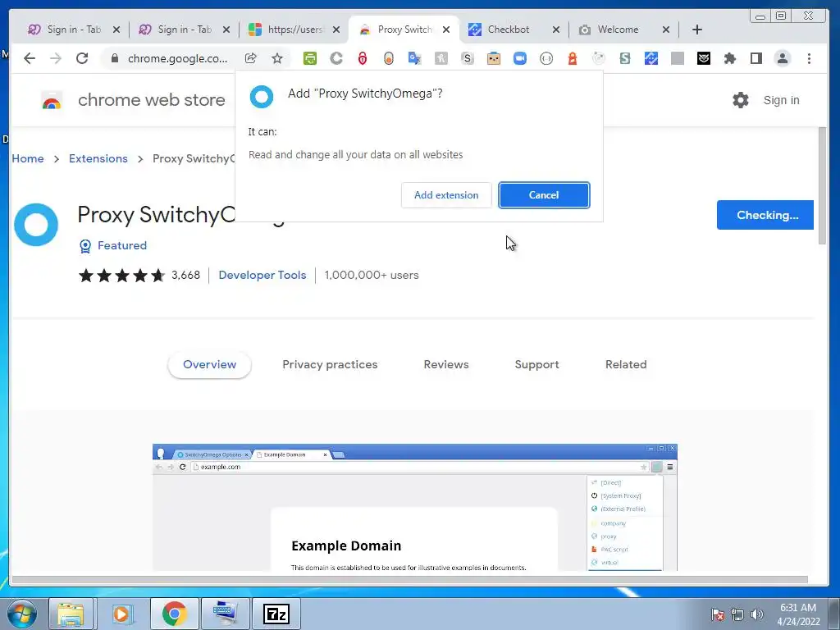This screenshot has width=840, height=630.
Task: Click the Featured badge
Action: coord(113,245)
